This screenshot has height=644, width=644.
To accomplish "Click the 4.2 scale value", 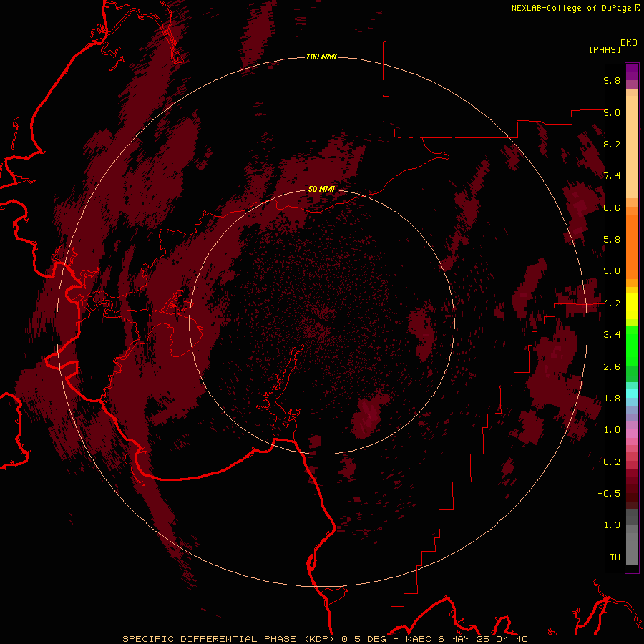I will point(612,303).
